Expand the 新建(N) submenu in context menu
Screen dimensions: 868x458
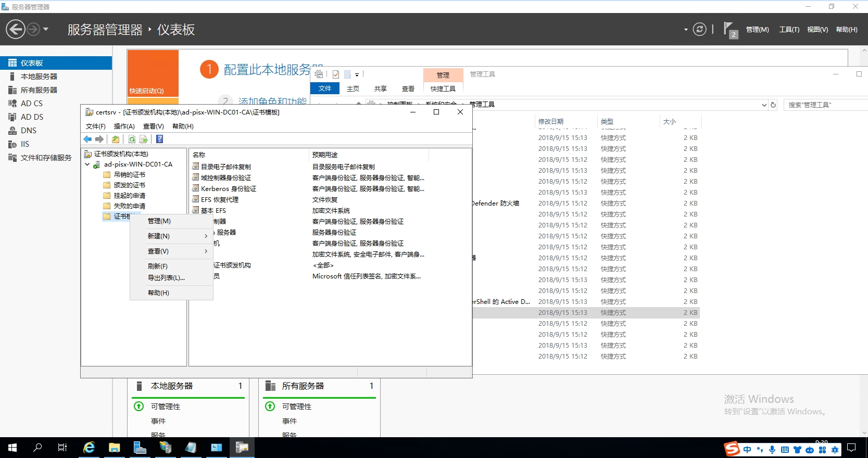[x=177, y=236]
